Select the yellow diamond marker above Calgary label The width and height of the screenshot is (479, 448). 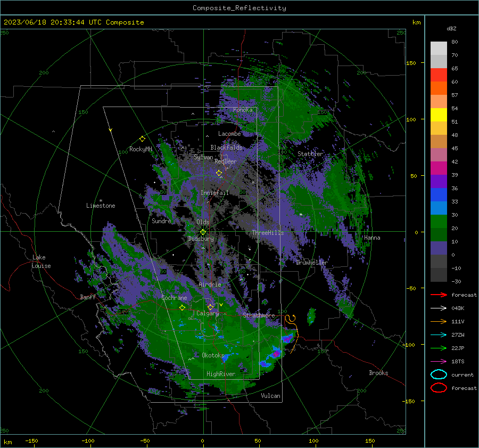pyautogui.click(x=210, y=307)
